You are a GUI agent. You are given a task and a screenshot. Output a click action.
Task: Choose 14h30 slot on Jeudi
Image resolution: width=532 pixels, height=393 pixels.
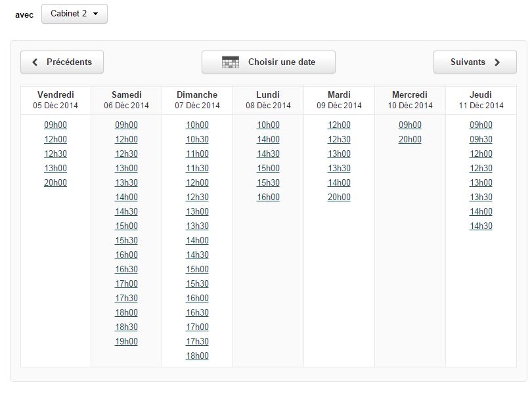(481, 226)
